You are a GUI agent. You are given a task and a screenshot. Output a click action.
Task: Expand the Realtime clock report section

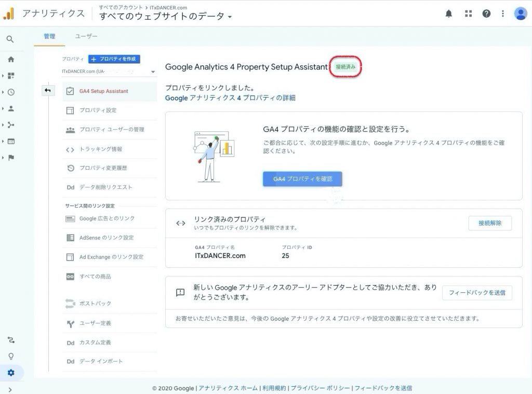click(x=11, y=92)
